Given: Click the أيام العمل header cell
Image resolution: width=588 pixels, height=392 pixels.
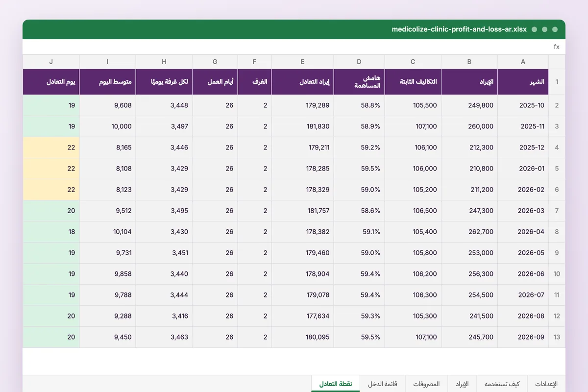Looking at the screenshot, I should pos(215,82).
